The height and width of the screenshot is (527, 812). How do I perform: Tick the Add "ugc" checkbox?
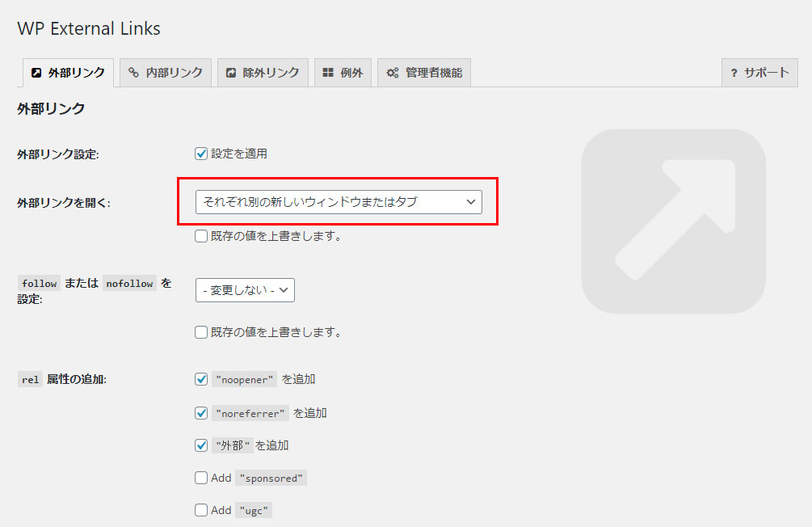click(x=202, y=510)
